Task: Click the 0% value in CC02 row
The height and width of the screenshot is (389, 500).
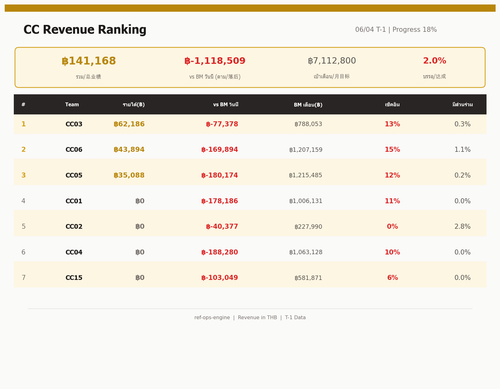Action: tap(392, 226)
